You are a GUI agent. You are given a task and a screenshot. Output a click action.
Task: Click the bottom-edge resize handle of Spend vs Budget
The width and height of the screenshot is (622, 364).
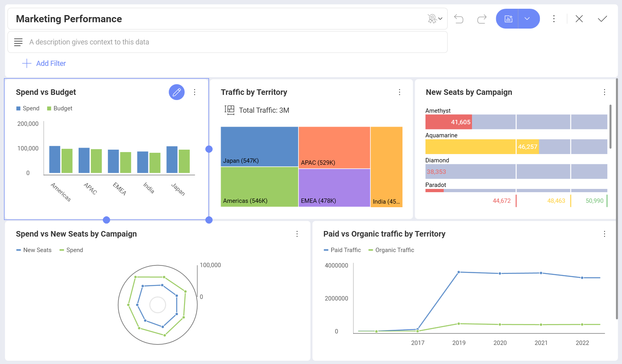click(x=106, y=220)
